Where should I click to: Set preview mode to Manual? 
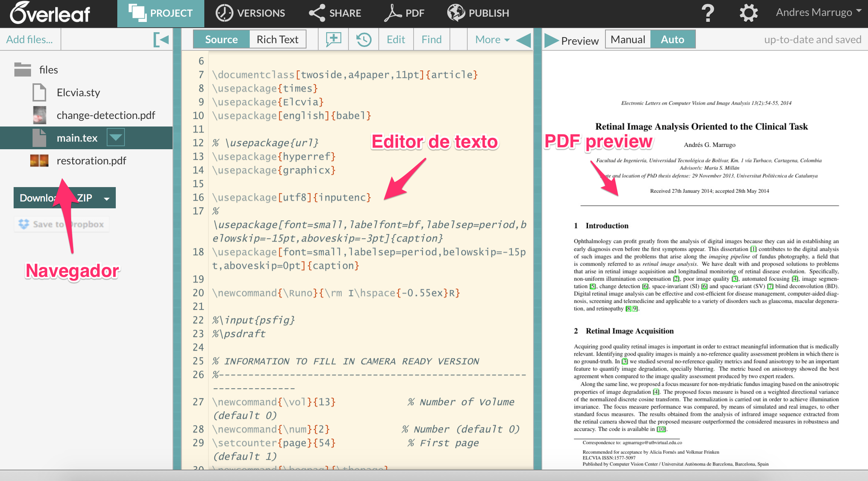(x=628, y=39)
